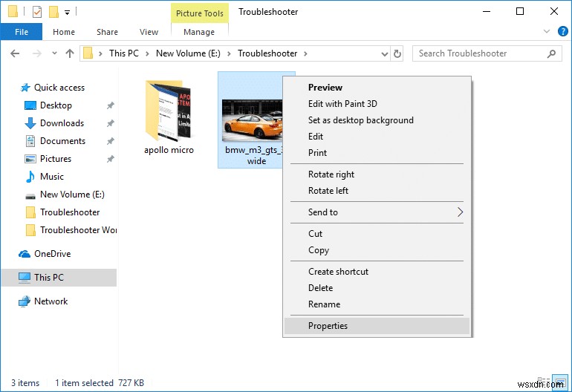
Task: Open Pictures in the navigation pane
Action: coord(56,159)
